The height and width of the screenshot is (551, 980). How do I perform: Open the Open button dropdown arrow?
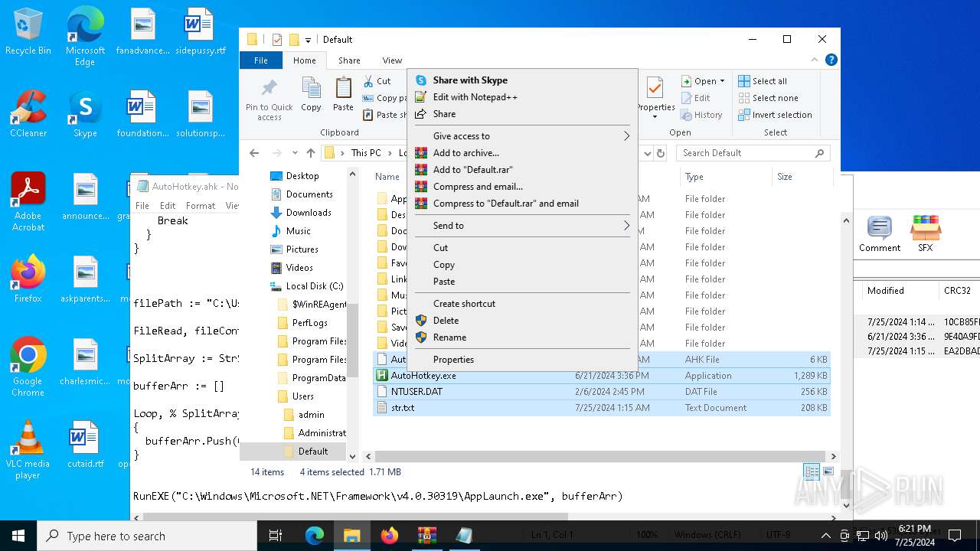[722, 81]
